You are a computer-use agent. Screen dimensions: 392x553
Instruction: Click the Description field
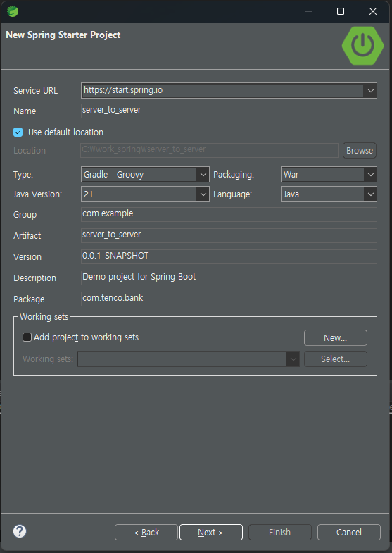(229, 278)
